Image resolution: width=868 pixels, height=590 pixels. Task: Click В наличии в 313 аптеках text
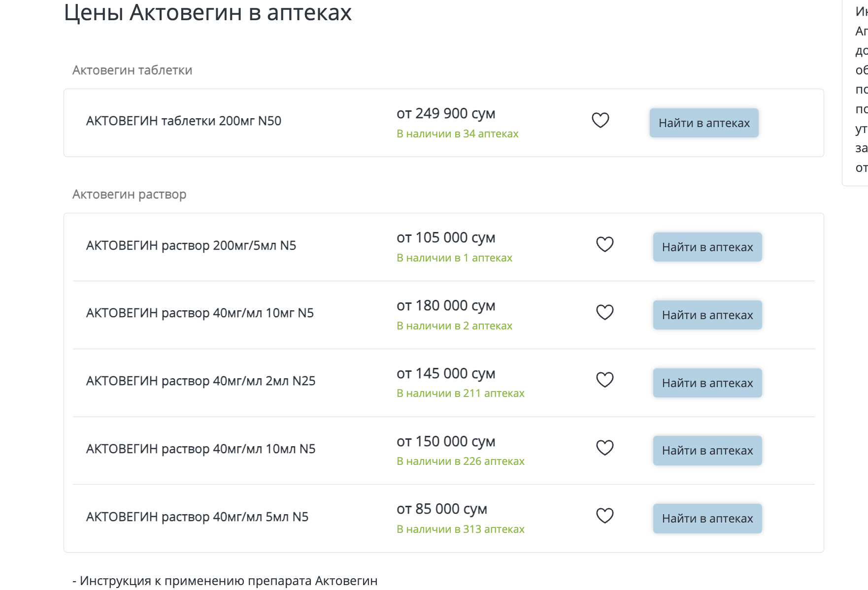click(x=460, y=529)
